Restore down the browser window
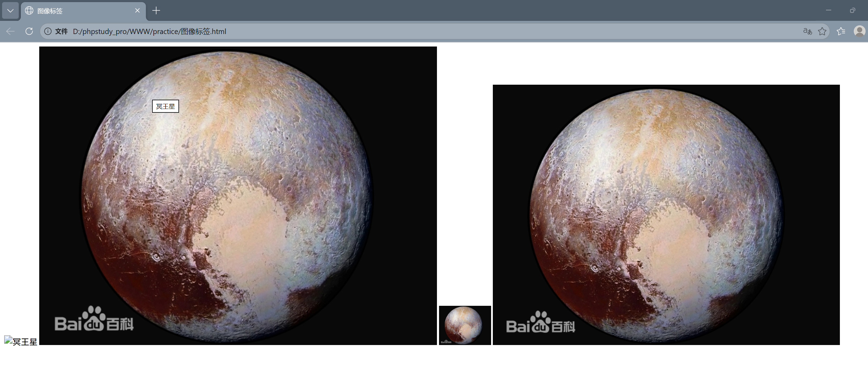868x378 pixels. coord(852,10)
